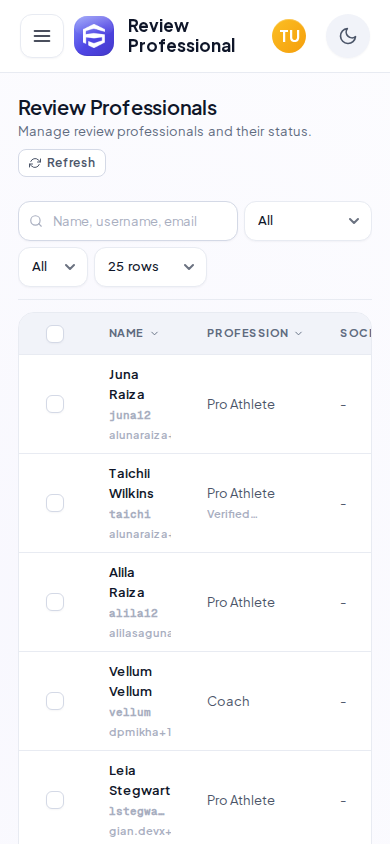390x844 pixels.
Task: Click the Refresh button
Action: coord(62,163)
